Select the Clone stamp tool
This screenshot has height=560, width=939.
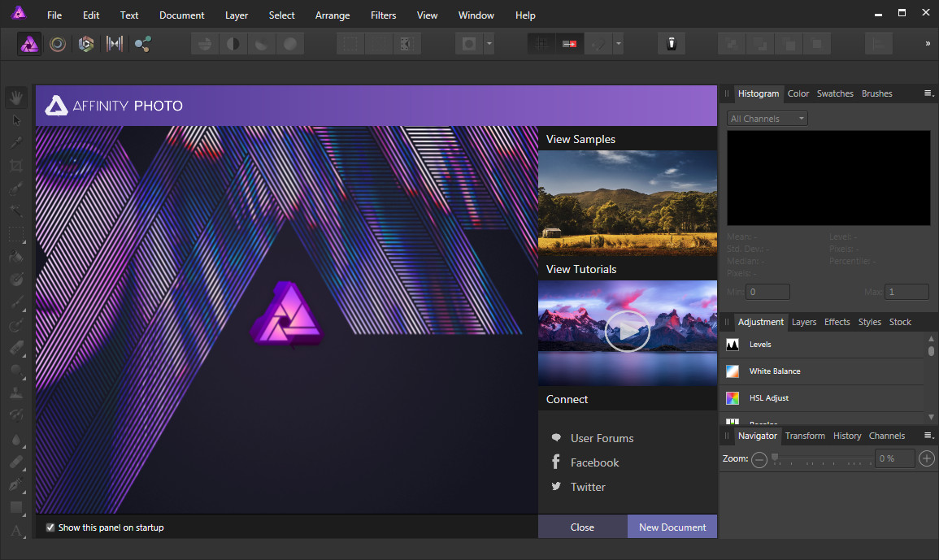coord(16,393)
